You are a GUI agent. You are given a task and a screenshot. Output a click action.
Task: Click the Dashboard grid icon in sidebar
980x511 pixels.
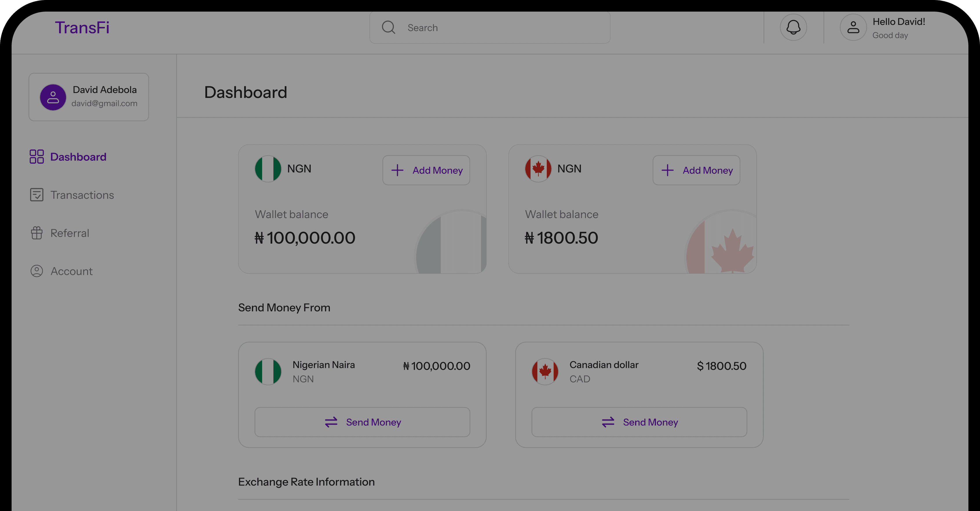tap(36, 156)
